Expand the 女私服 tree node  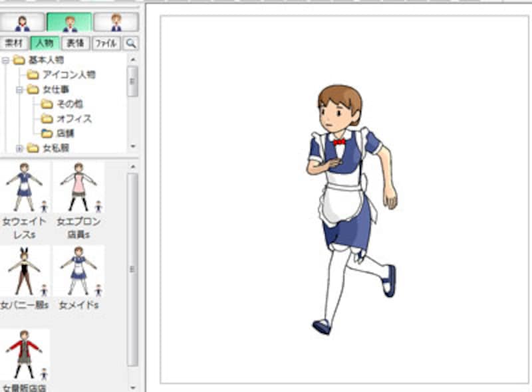tap(19, 147)
